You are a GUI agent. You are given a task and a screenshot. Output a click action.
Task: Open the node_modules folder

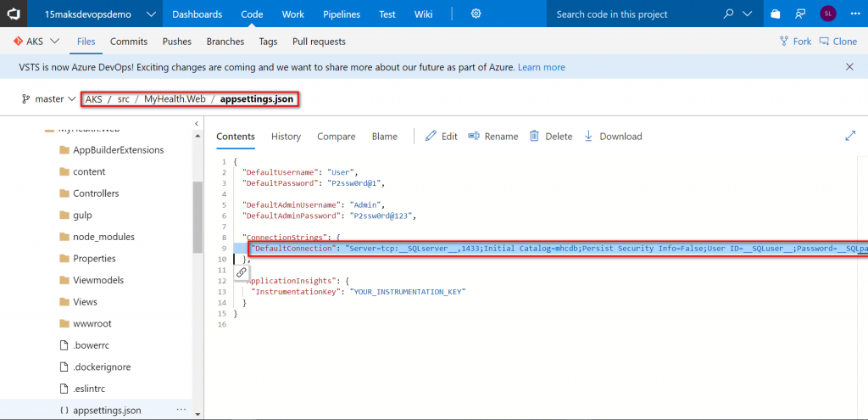[x=96, y=237]
